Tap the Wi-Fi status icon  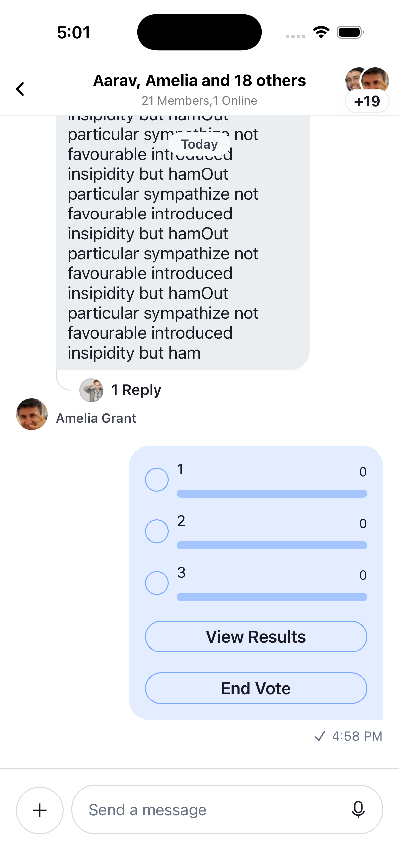(x=321, y=32)
